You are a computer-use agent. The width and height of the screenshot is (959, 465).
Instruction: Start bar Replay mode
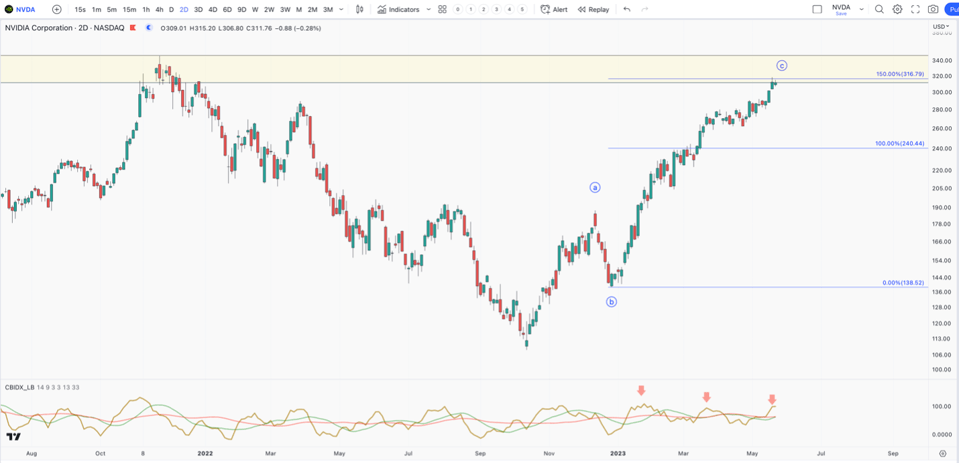pyautogui.click(x=593, y=10)
